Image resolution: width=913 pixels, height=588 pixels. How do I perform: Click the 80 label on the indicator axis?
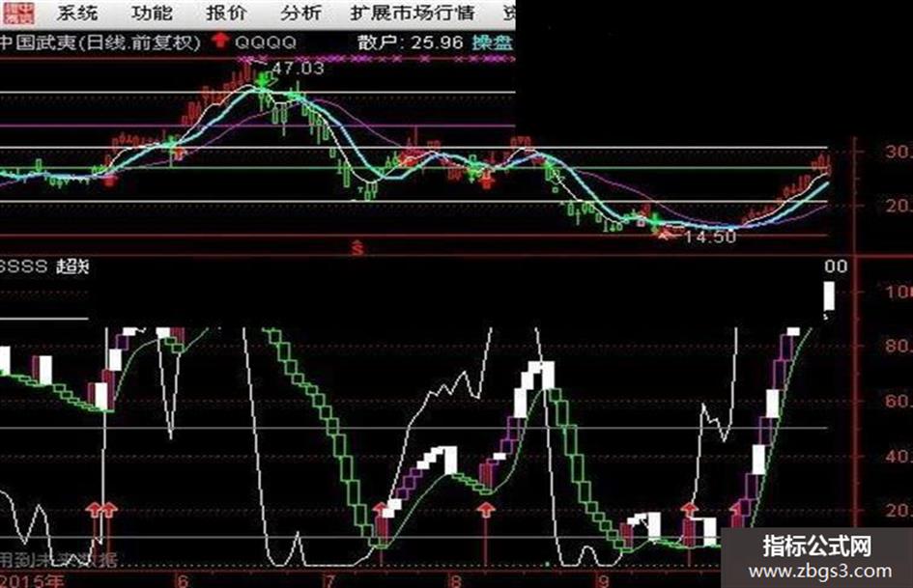(899, 346)
